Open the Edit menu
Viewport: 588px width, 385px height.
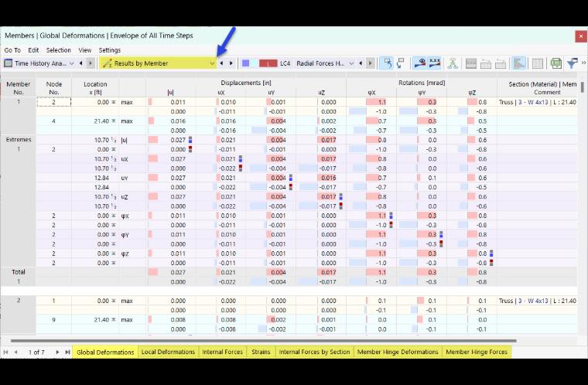(x=33, y=49)
